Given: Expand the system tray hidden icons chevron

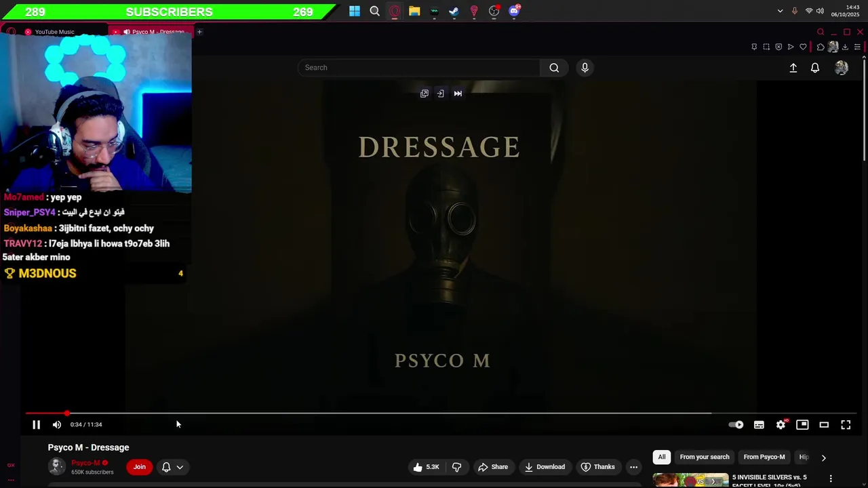Looking at the screenshot, I should click(780, 11).
